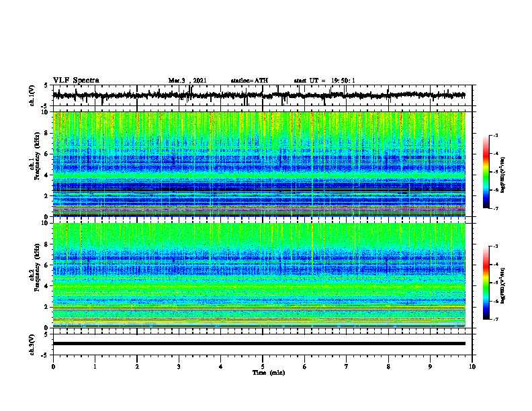Click the ch.3 flat black voltage trace
The height and width of the screenshot is (411, 532).
[x=259, y=344]
